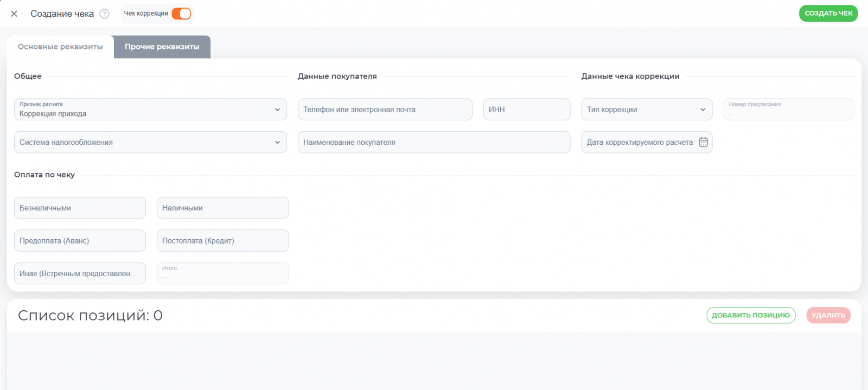This screenshot has height=390, width=868.
Task: Expand the Признак расчета dropdown
Action: 150,110
